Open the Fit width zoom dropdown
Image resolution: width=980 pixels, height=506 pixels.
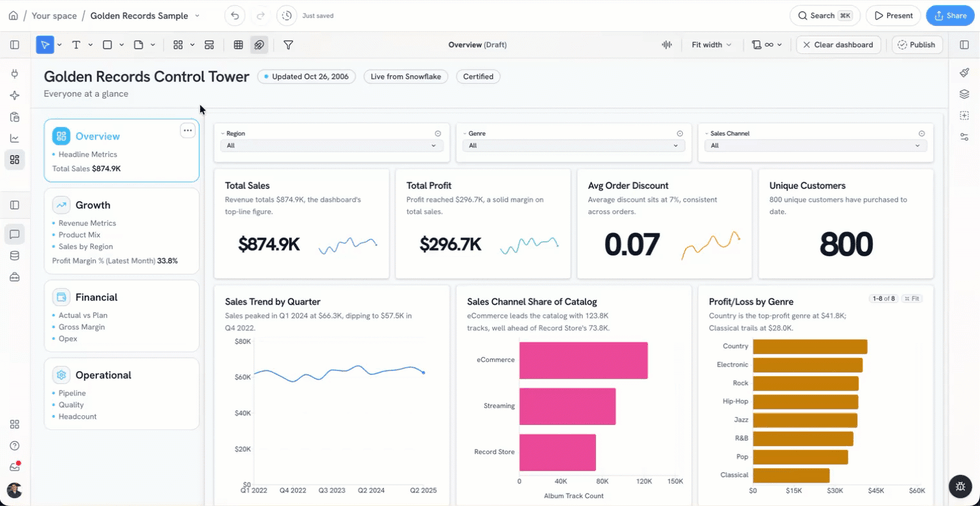[x=711, y=45]
